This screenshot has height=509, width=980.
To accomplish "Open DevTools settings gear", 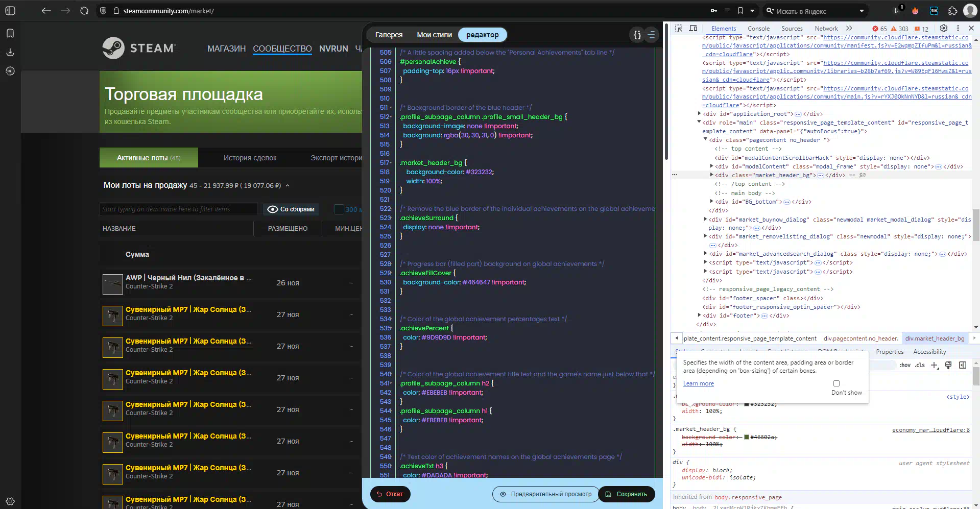I will [x=944, y=29].
